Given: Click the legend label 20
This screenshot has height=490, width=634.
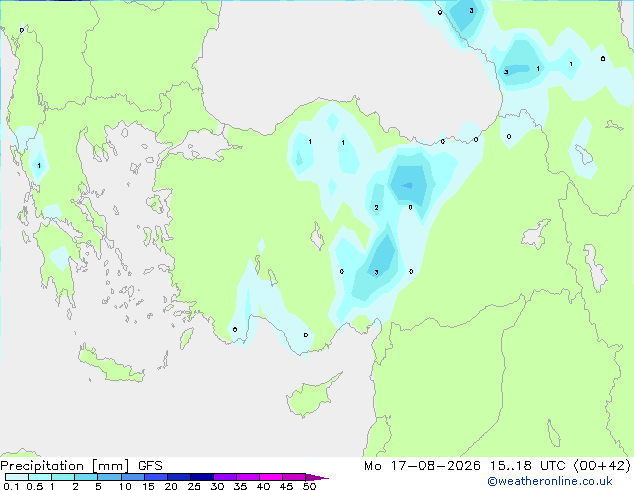Looking at the screenshot, I should (171, 486).
